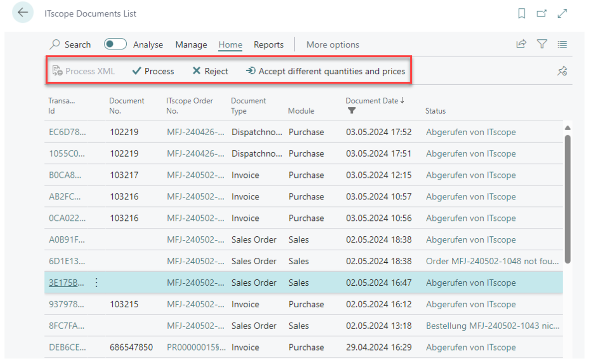Click the Process action

pyautogui.click(x=153, y=71)
